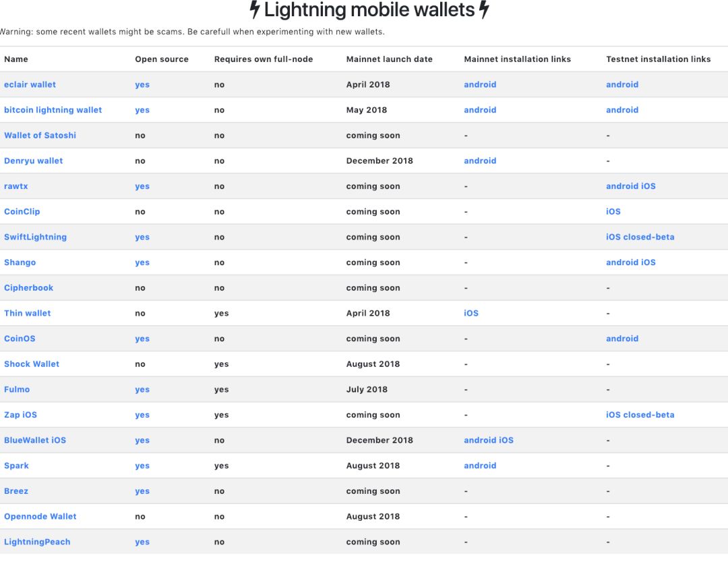This screenshot has height=566, width=728.
Task: Open Spark open source 'yes' link
Action: [142, 465]
